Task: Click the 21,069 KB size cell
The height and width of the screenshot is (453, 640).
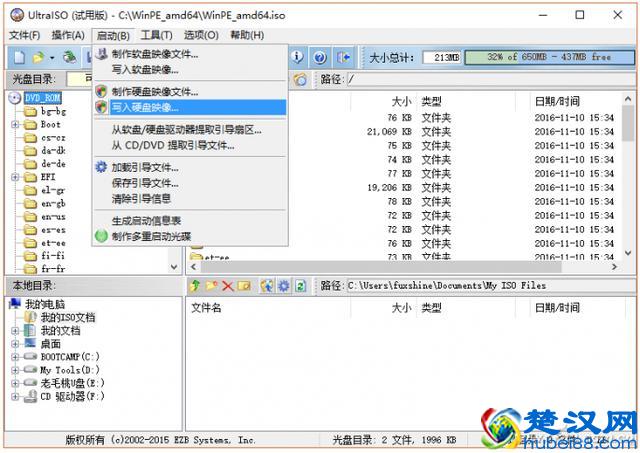Action: point(389,132)
